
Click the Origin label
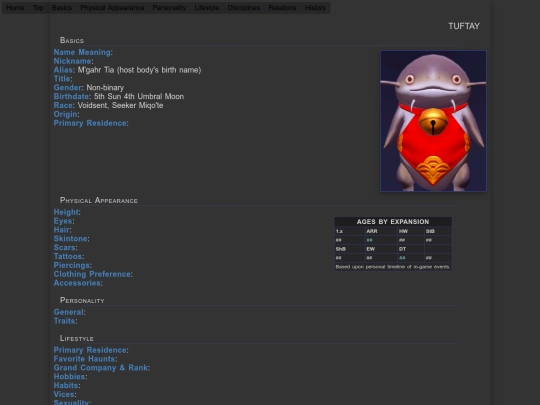(65, 114)
